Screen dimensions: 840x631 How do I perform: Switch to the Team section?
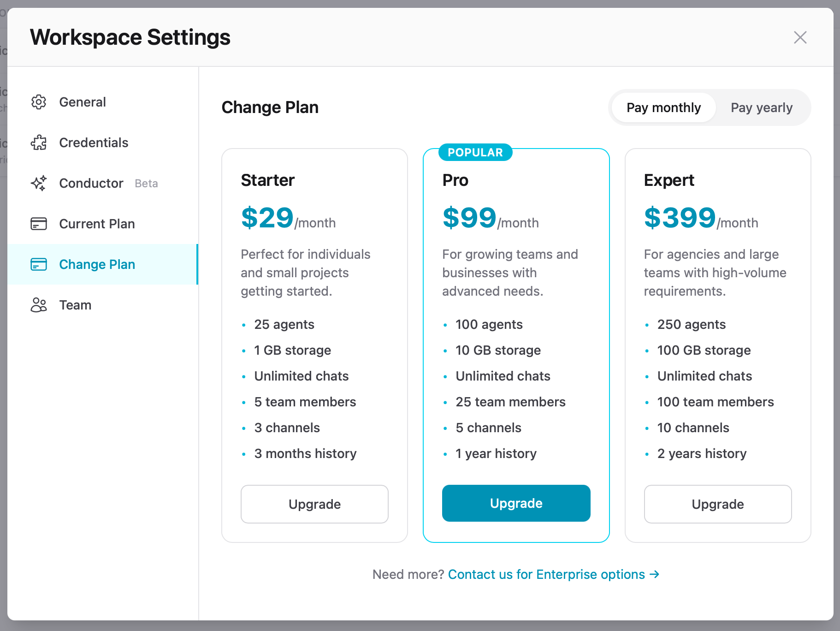[x=75, y=305]
